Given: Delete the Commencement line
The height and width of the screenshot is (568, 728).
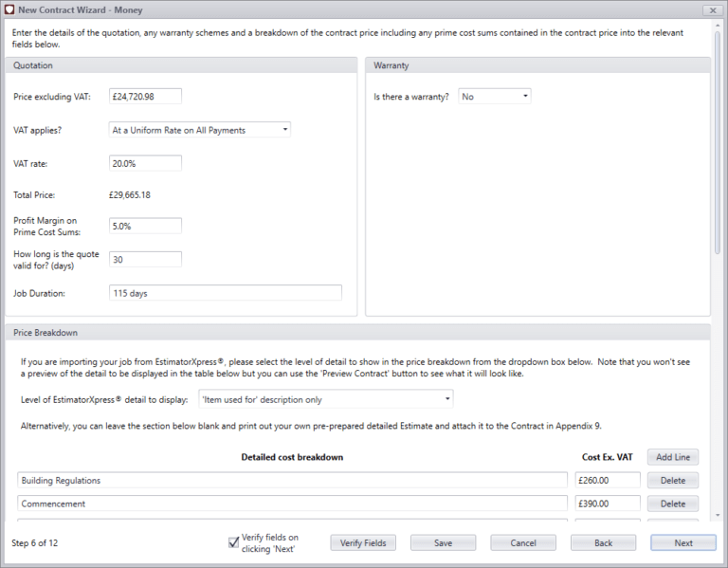Looking at the screenshot, I should click(x=673, y=504).
